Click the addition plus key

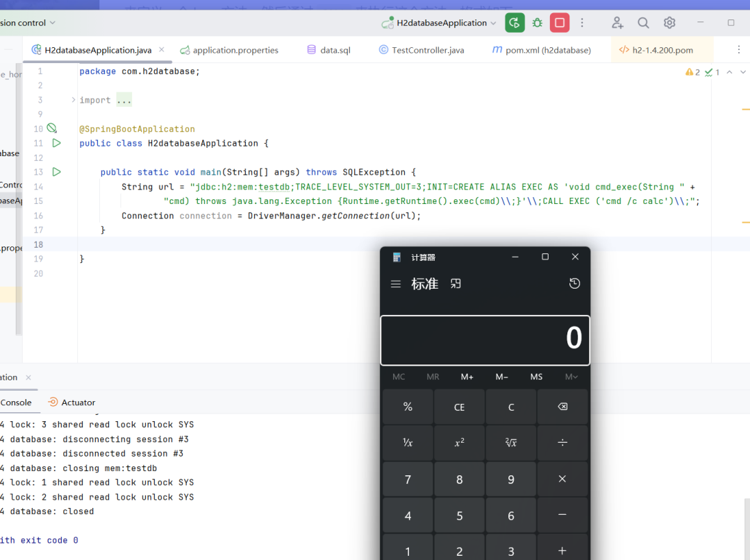(x=562, y=548)
